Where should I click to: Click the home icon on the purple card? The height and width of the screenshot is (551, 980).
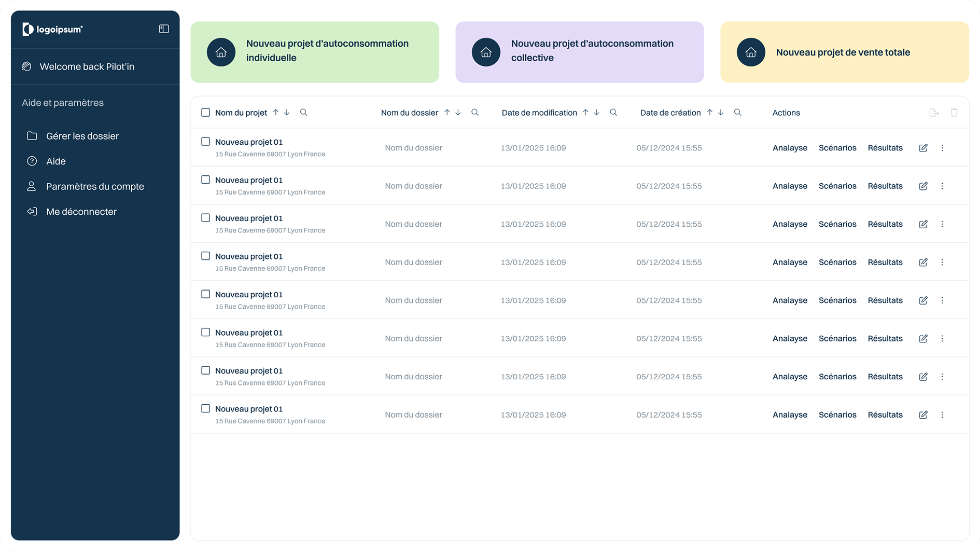coord(486,52)
